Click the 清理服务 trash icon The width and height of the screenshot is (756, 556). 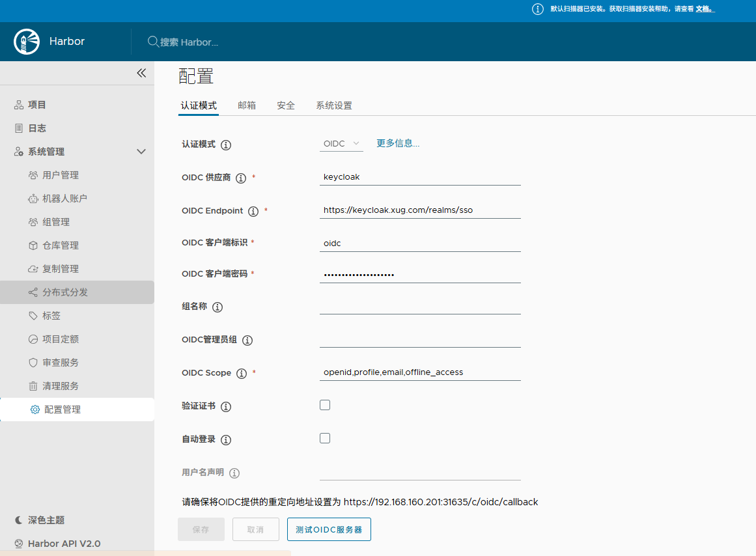pyautogui.click(x=33, y=386)
